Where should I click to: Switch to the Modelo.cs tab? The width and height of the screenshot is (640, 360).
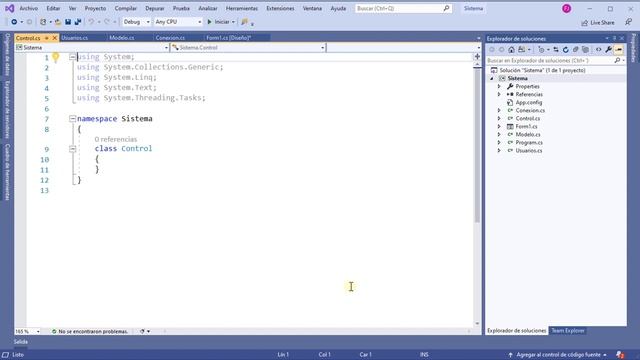pos(122,38)
